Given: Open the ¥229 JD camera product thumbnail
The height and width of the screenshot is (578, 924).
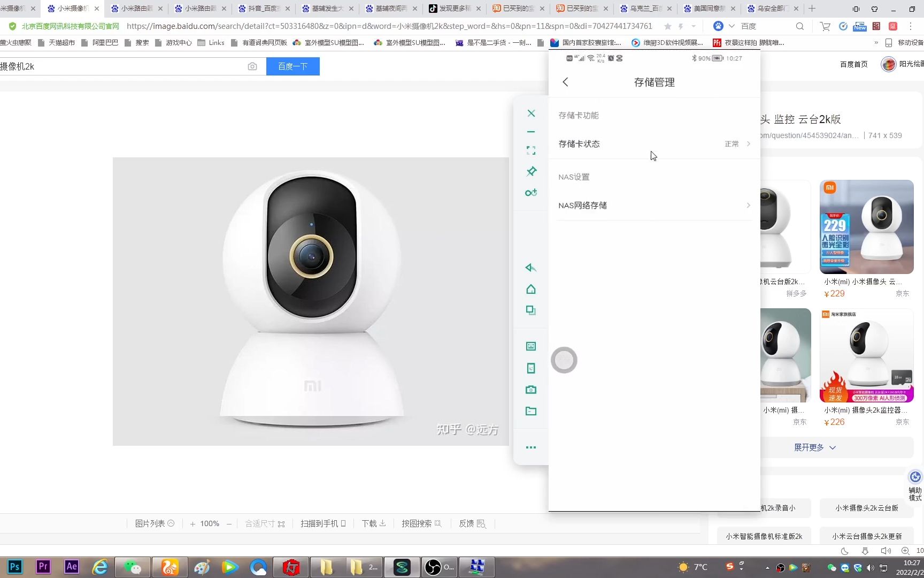Looking at the screenshot, I should pyautogui.click(x=867, y=227).
